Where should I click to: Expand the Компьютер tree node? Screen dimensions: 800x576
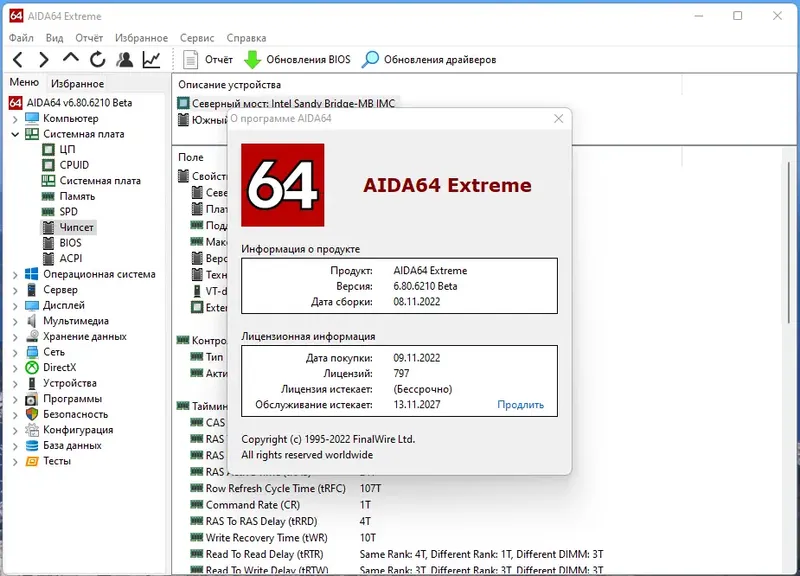(x=15, y=119)
